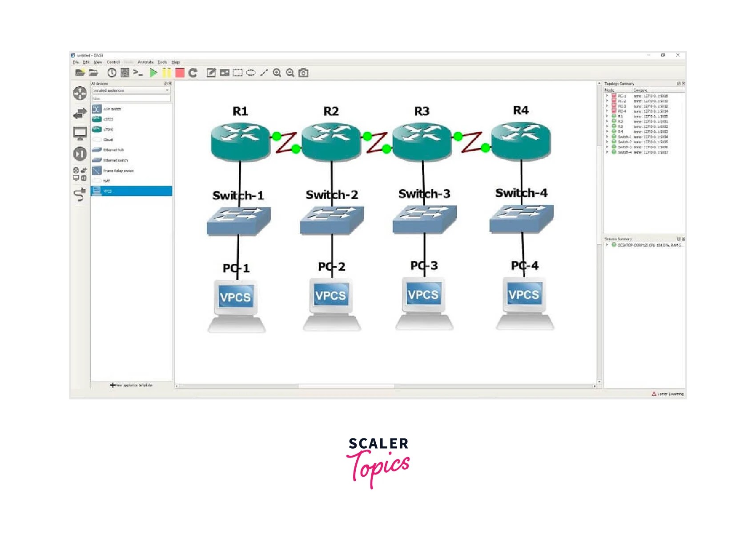Select the green Start all nodes icon
This screenshot has height=535, width=756.
pos(154,72)
